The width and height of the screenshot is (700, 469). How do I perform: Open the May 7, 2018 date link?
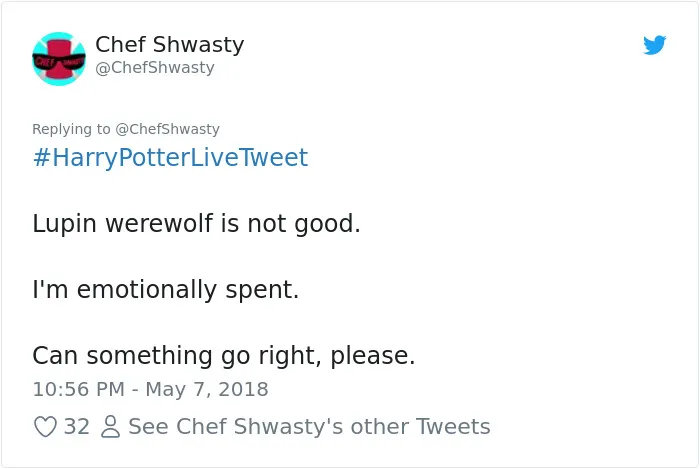coord(207,389)
